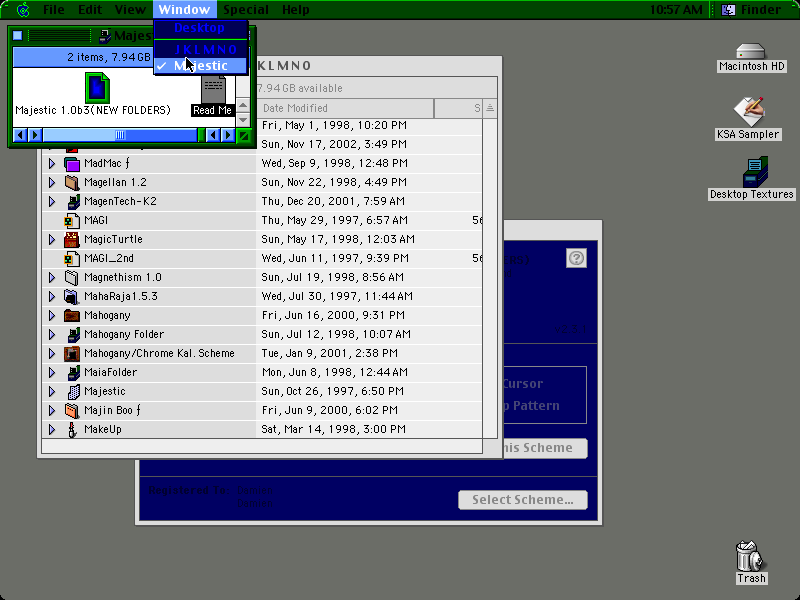Image resolution: width=800 pixels, height=600 pixels.
Task: Click the file icon beside MAGI
Action: pyautogui.click(x=72, y=220)
